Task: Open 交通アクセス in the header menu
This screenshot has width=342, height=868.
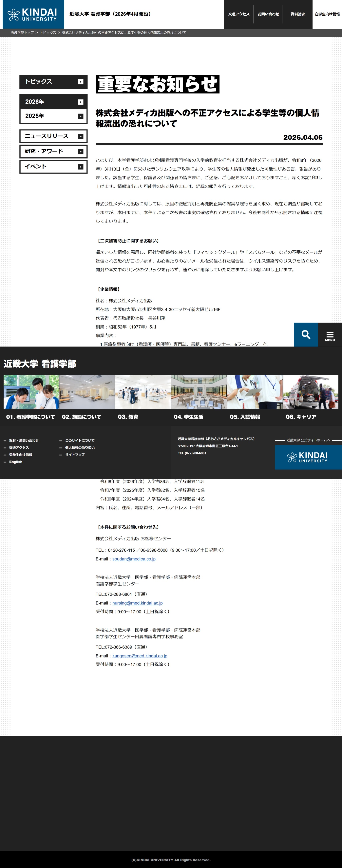Action: pos(238,14)
